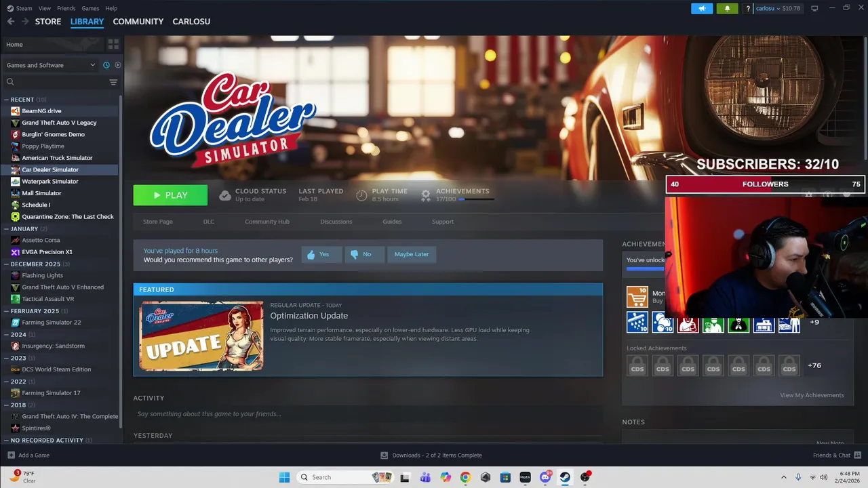Click the green PLAY button
The width and height of the screenshot is (868, 488).
coord(170,195)
